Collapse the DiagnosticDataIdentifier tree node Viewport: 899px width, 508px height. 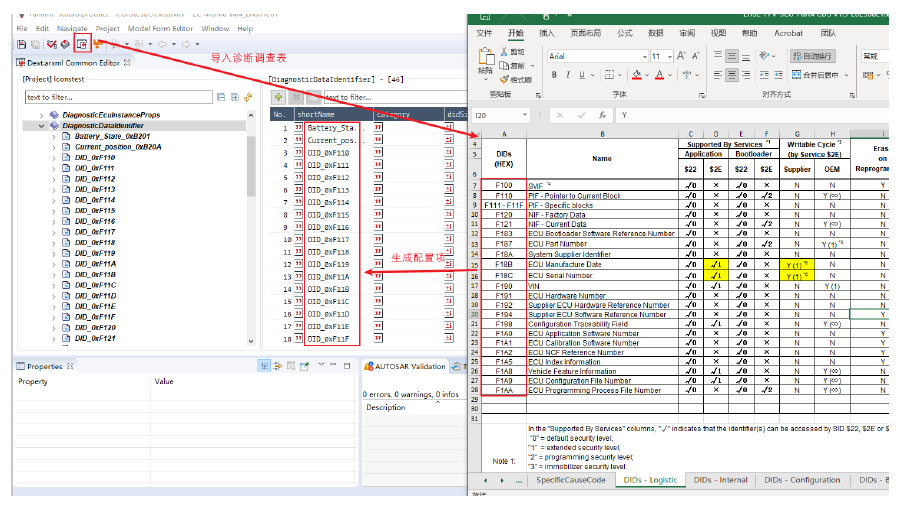point(41,126)
